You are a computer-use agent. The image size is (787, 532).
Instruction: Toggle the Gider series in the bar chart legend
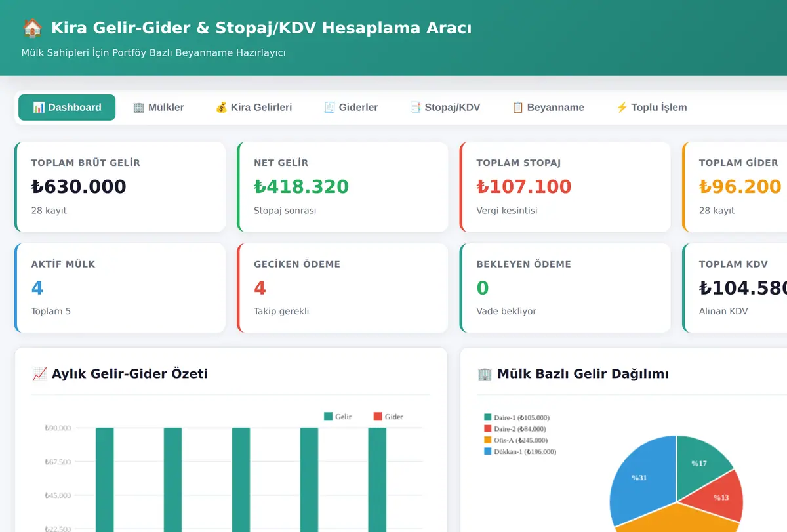click(x=388, y=417)
